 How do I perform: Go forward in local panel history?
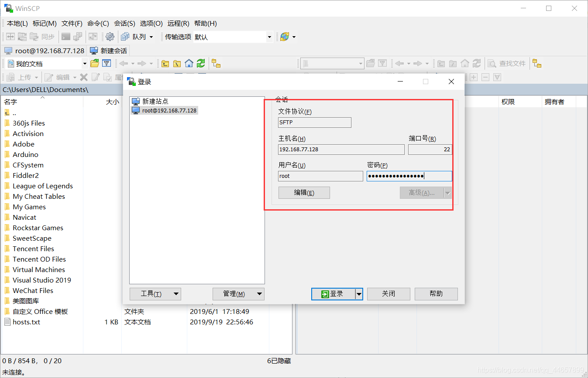point(142,64)
